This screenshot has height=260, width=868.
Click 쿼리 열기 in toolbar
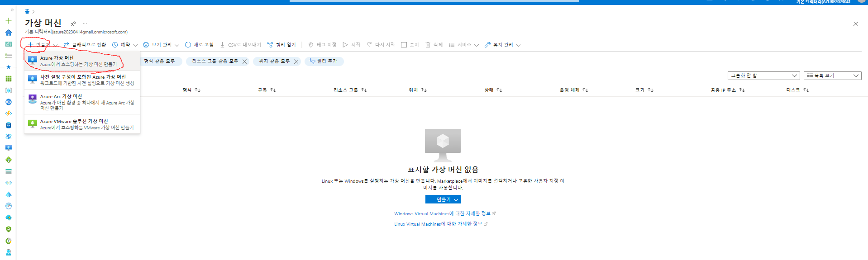pyautogui.click(x=281, y=45)
